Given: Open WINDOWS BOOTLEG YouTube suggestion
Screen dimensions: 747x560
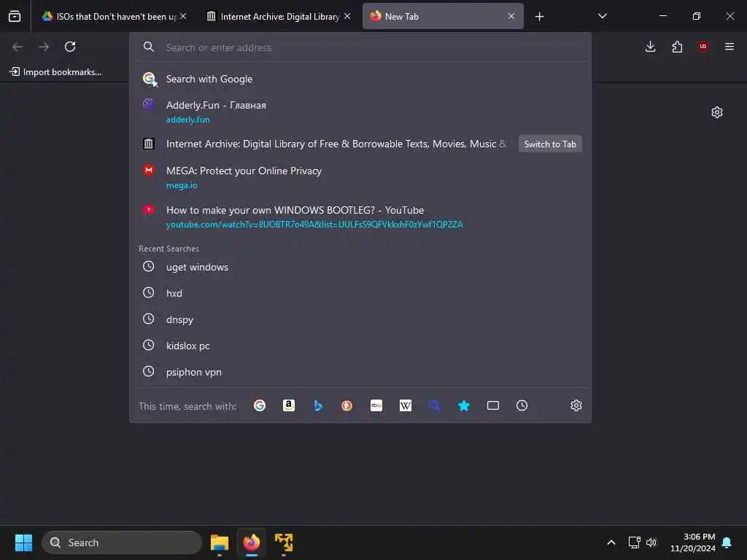Looking at the screenshot, I should pyautogui.click(x=360, y=217).
